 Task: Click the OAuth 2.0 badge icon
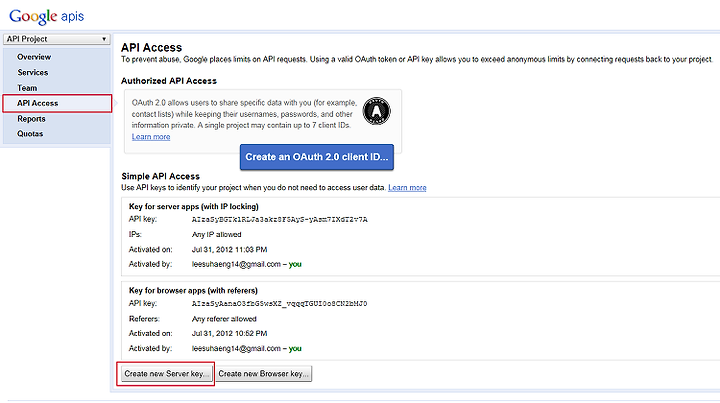click(377, 111)
